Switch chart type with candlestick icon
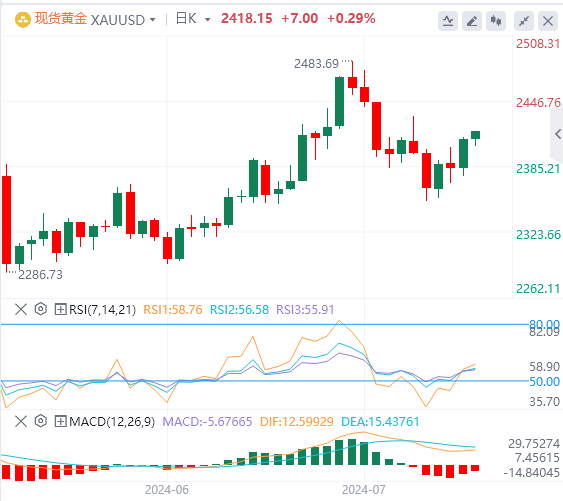The image size is (563, 501). (496, 21)
